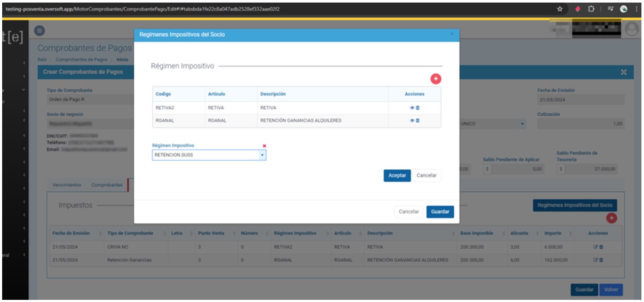This screenshot has height=302, width=644.
Task: Delete the RGANAL régimen row
Action: tap(418, 121)
